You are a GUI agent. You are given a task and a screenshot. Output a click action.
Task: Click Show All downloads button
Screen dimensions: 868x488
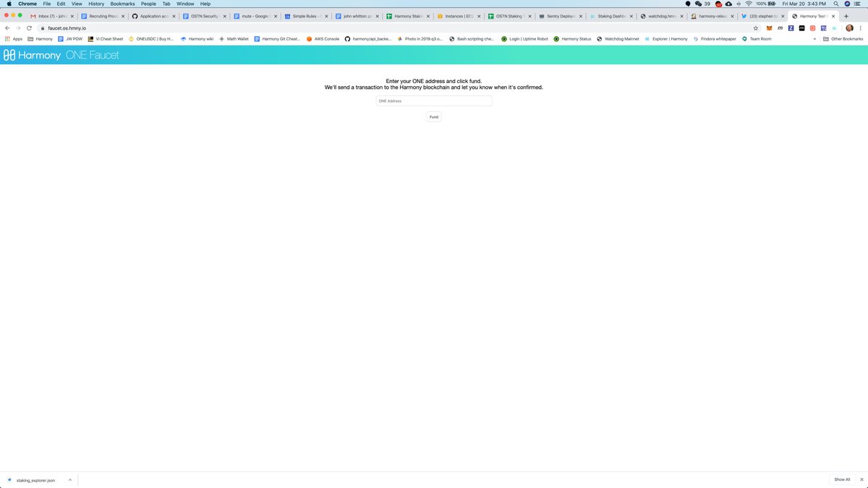(842, 479)
